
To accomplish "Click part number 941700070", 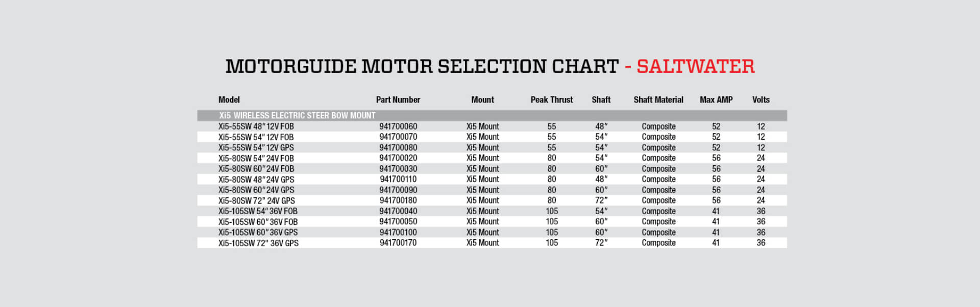I will (x=398, y=137).
